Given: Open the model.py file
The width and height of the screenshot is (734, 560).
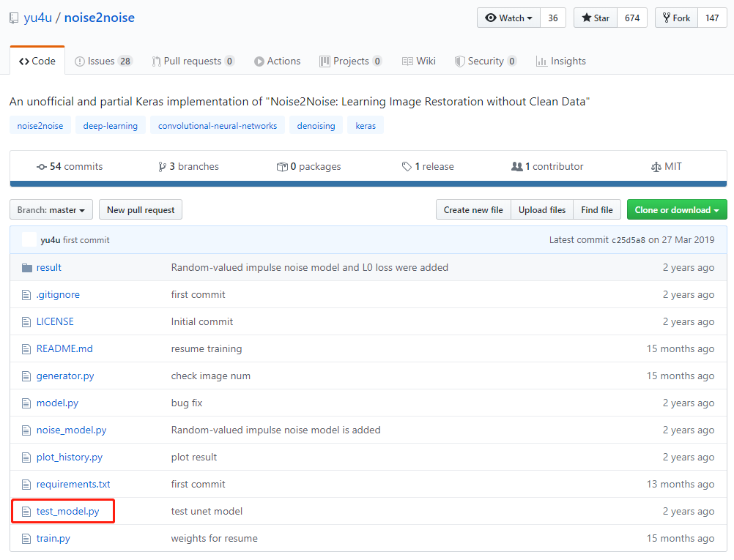Looking at the screenshot, I should [x=58, y=403].
